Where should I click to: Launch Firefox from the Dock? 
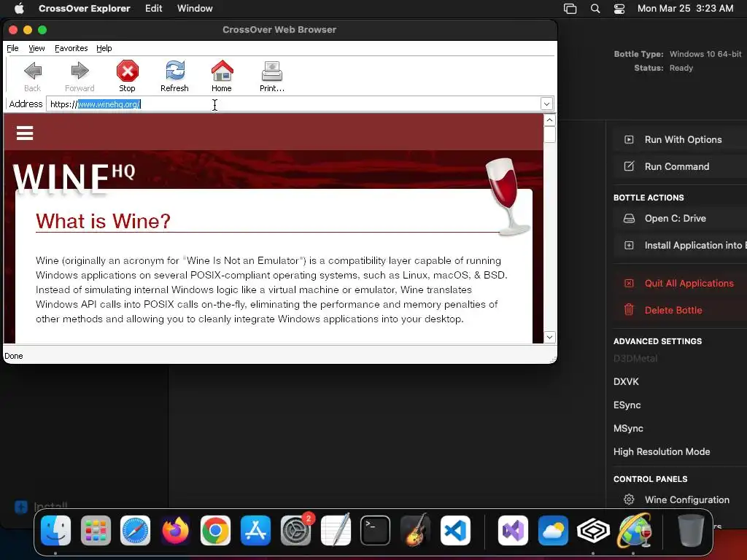[x=175, y=531]
